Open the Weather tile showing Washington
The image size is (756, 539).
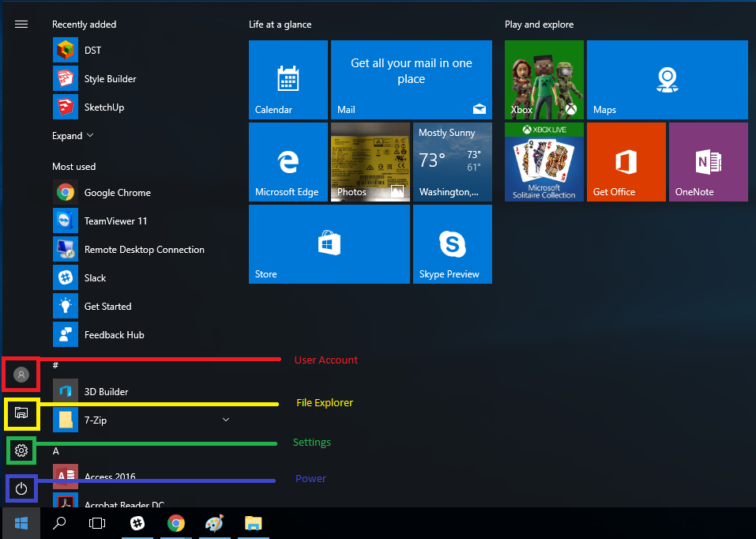452,162
